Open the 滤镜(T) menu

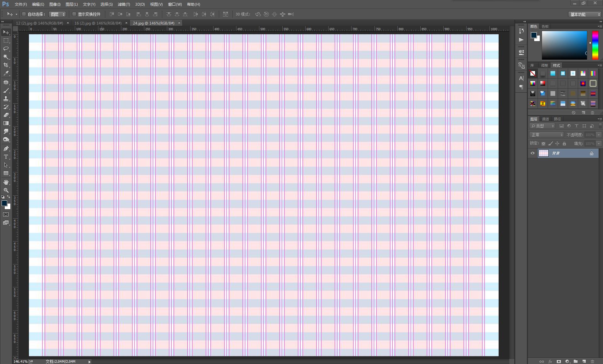[124, 4]
